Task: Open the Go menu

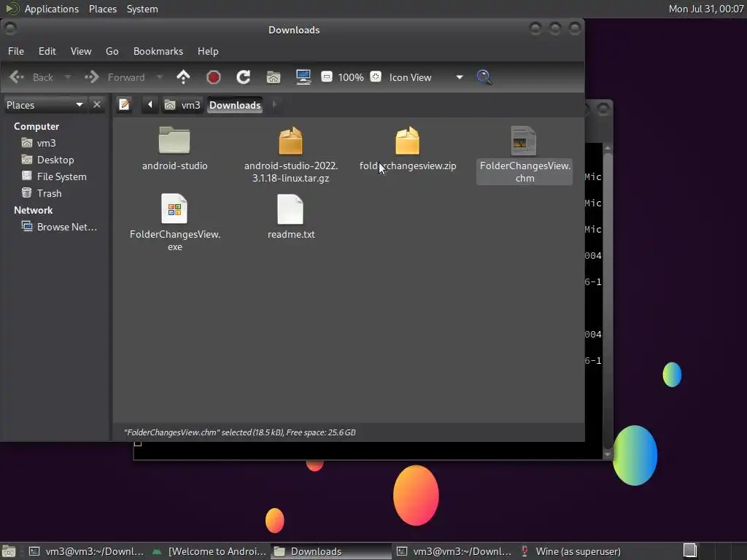Action: point(112,51)
